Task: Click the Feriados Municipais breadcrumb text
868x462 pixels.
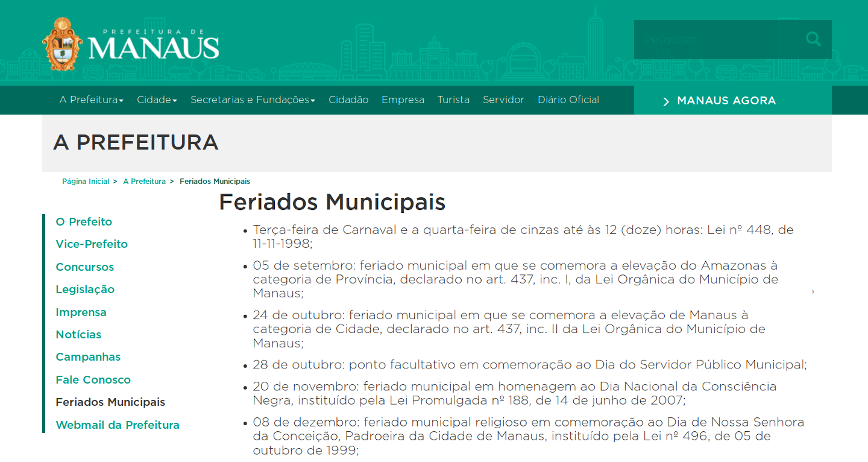Action: pyautogui.click(x=215, y=182)
